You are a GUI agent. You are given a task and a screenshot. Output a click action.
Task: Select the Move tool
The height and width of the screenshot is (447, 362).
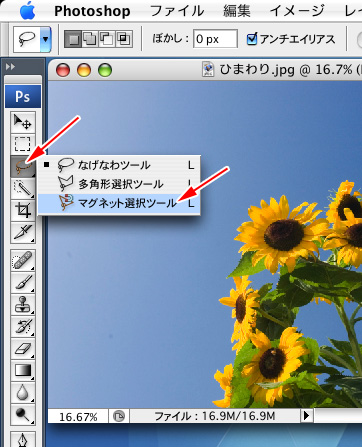23,122
